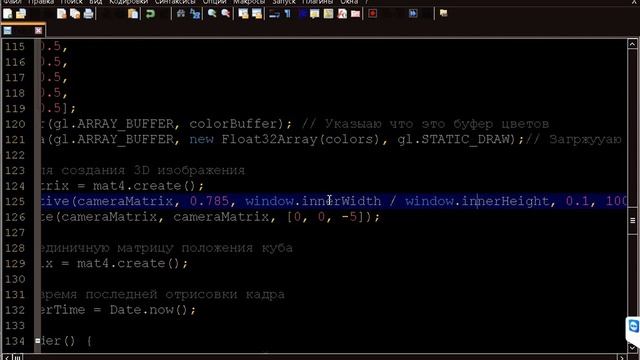
Task: Open the Function List toolbar icon
Action: (x=342, y=14)
